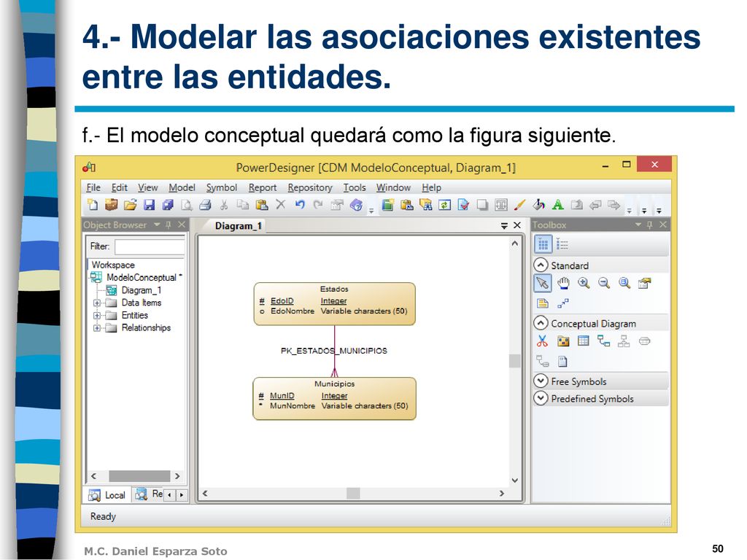Open the Repository menu
This screenshot has height=560, width=747.
click(x=309, y=187)
